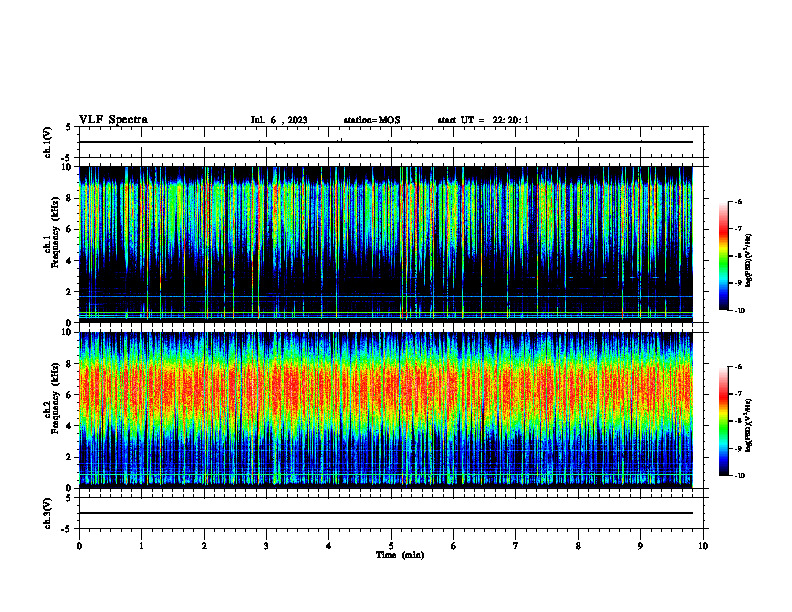Click the "-6" tick on ch.1 colorbar

click(x=739, y=201)
